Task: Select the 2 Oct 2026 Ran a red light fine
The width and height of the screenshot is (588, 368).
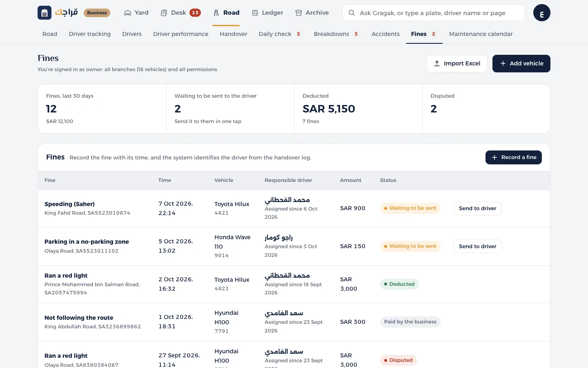Action: point(66,276)
